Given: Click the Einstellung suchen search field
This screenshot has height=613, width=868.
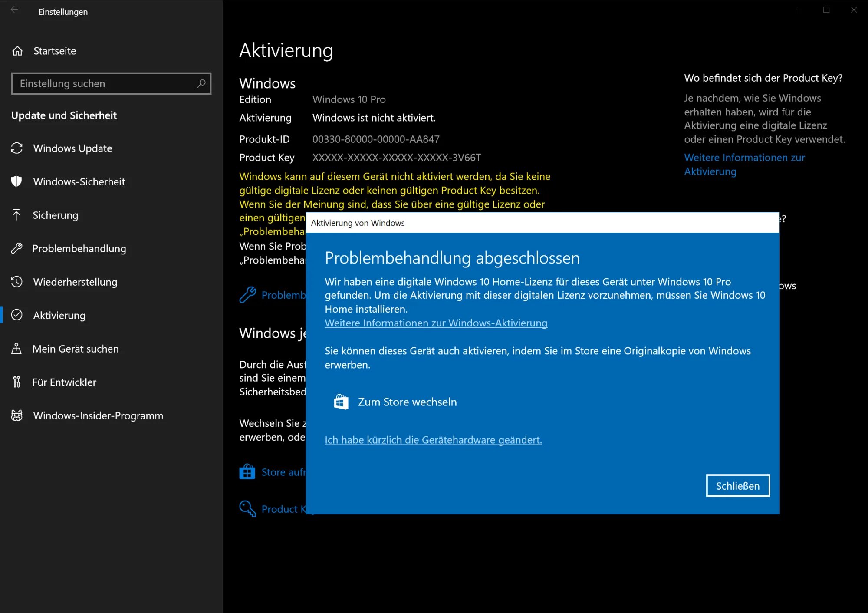Looking at the screenshot, I should (104, 83).
